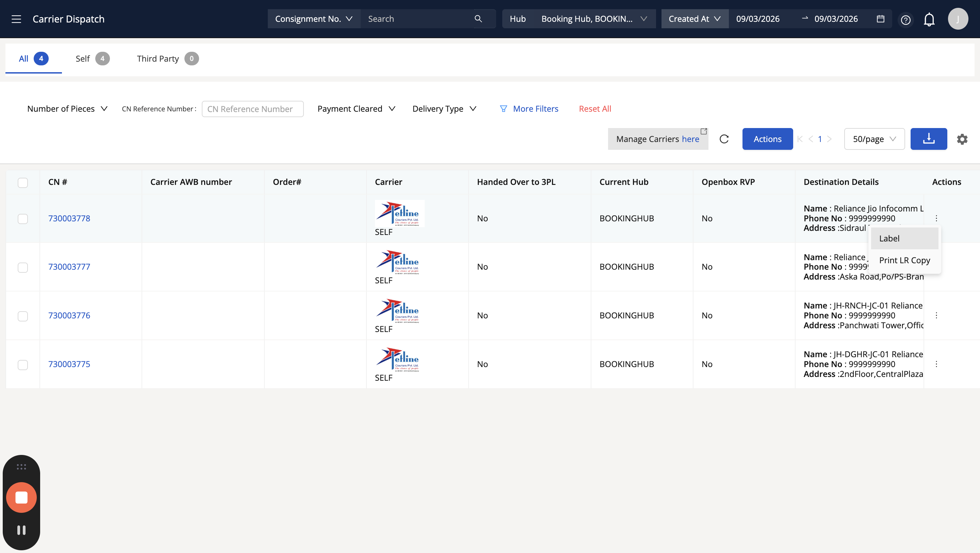Screen dimensions: 980x553
Task: Open the hamburger navigation menu
Action: [16, 19]
